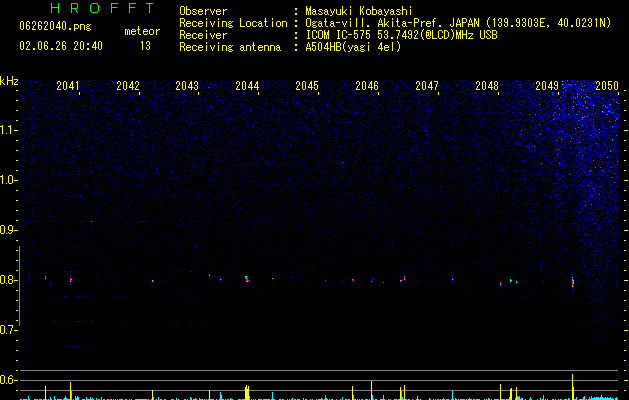
Task: Click the 2050 time marker
Action: (607, 85)
